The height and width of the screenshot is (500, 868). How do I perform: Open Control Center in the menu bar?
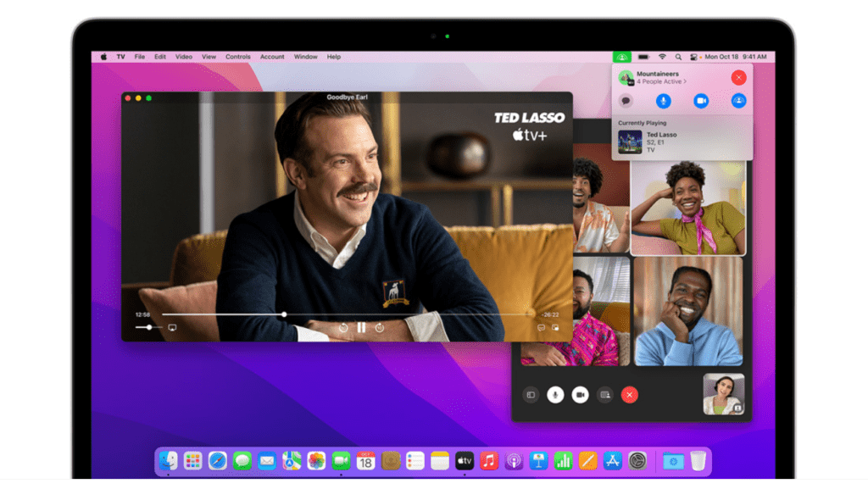[693, 57]
